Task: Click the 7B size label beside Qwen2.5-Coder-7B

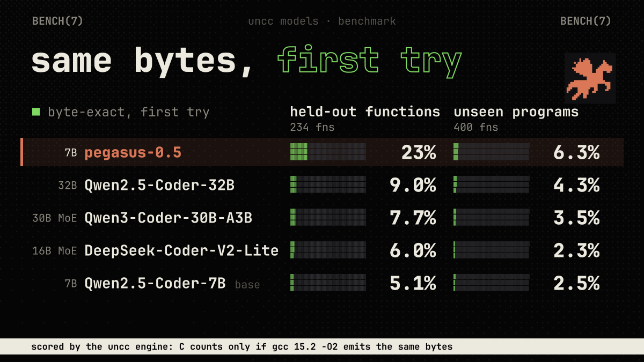Action: [71, 284]
